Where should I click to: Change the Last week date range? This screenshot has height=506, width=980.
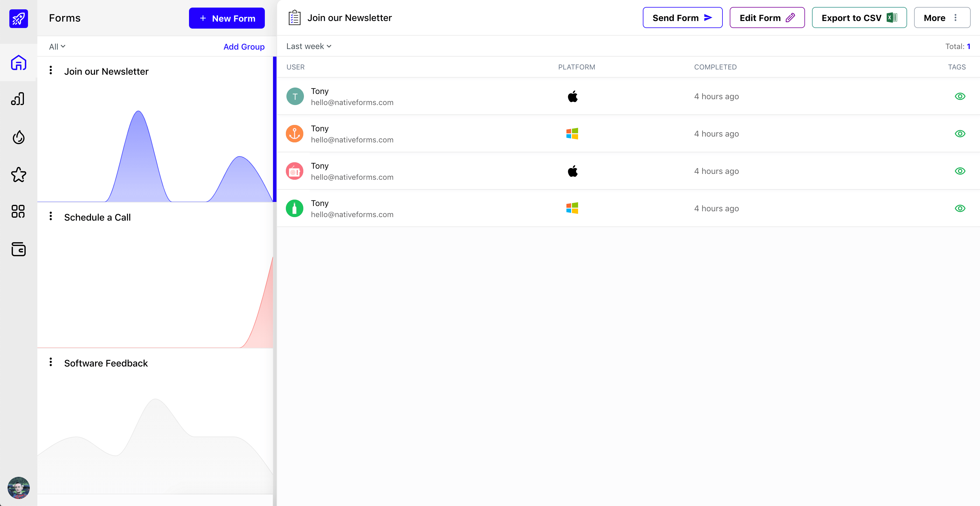tap(309, 46)
